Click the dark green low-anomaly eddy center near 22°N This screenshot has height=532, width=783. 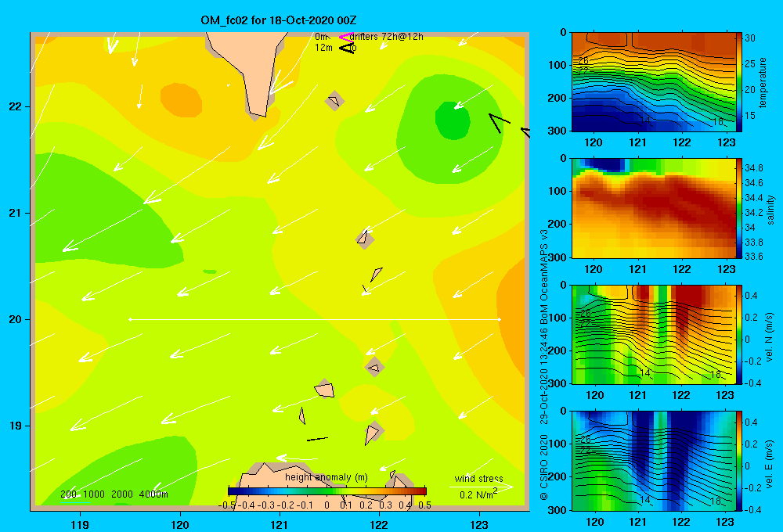[453, 120]
